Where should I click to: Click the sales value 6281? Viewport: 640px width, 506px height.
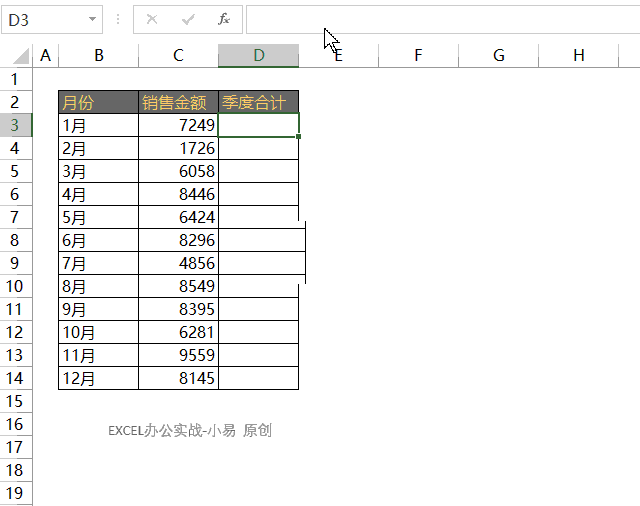[178, 332]
